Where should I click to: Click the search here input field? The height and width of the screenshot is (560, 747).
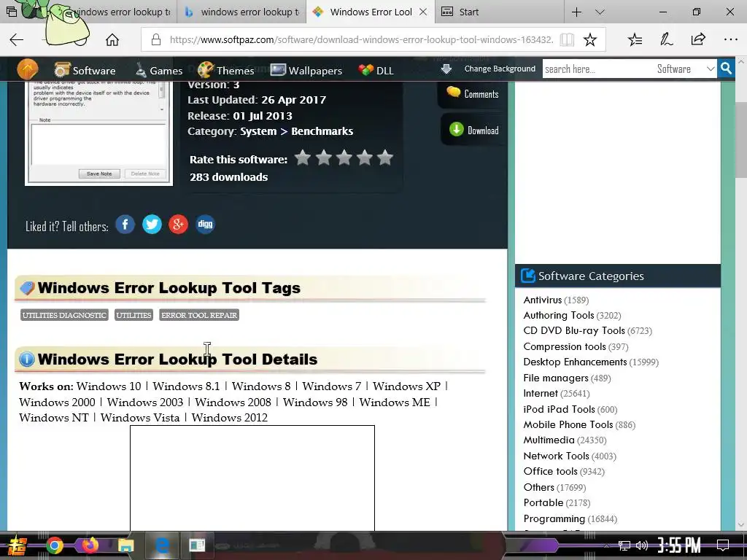coord(598,69)
